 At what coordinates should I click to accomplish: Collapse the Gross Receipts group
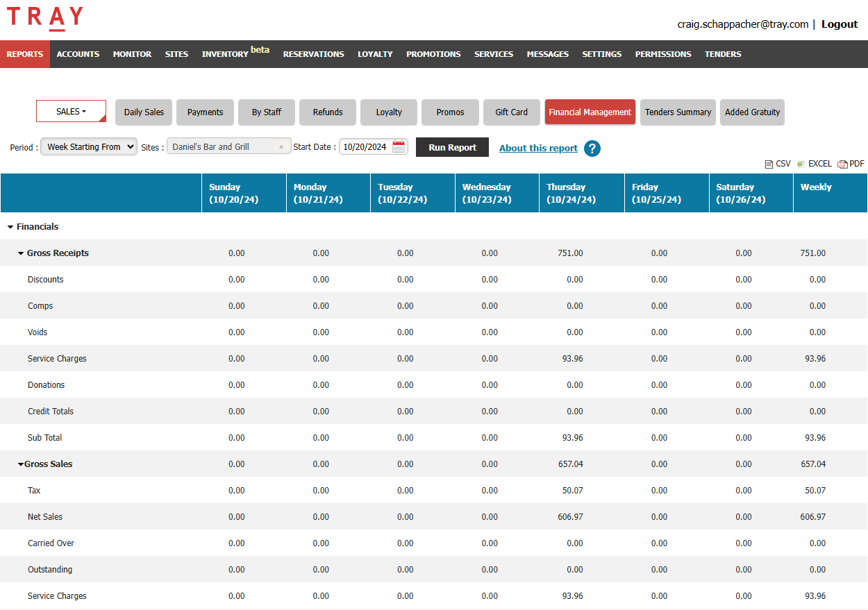[x=21, y=253]
